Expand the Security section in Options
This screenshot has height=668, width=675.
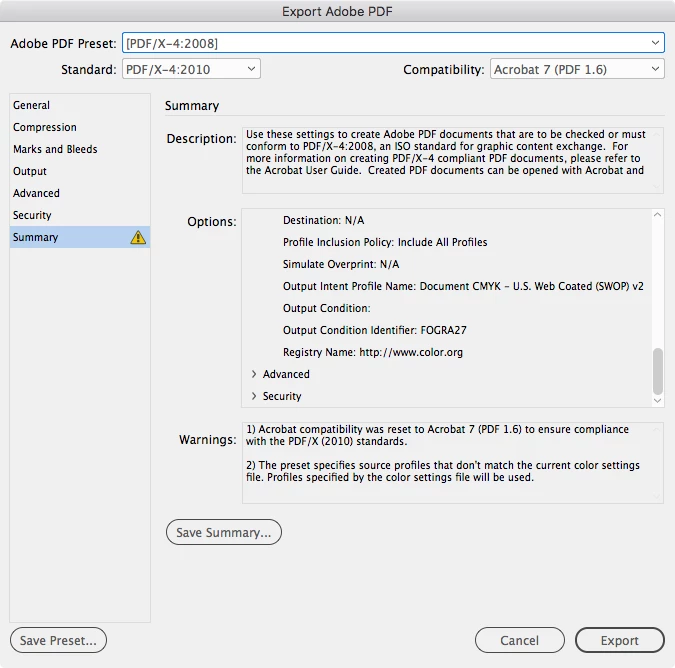[254, 396]
